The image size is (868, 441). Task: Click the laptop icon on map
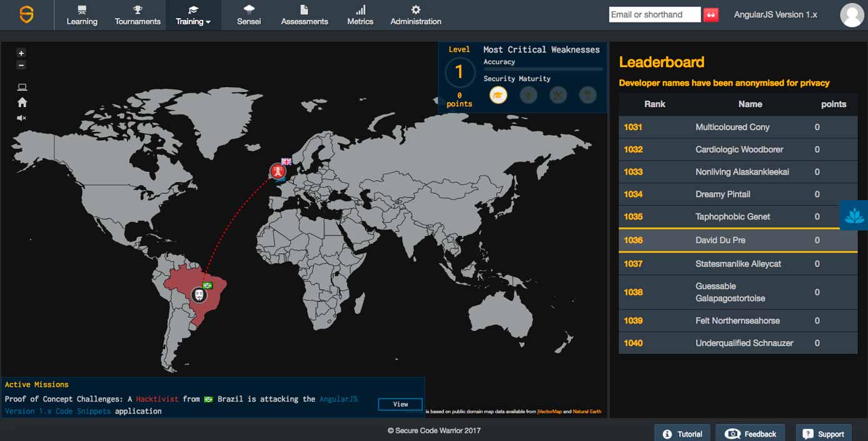point(22,87)
